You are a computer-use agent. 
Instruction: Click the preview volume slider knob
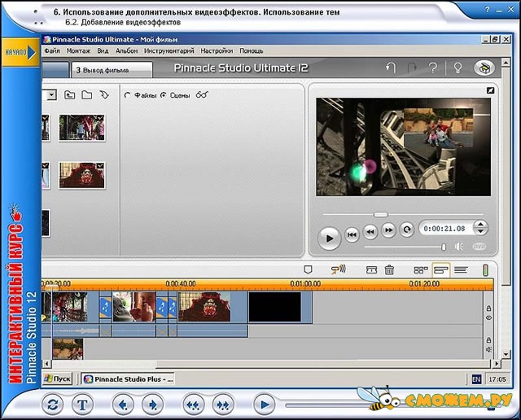(443, 247)
